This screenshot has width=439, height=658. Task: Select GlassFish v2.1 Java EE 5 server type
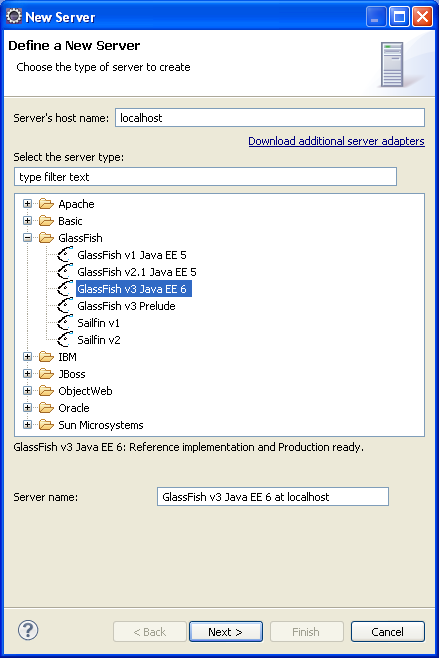[137, 272]
